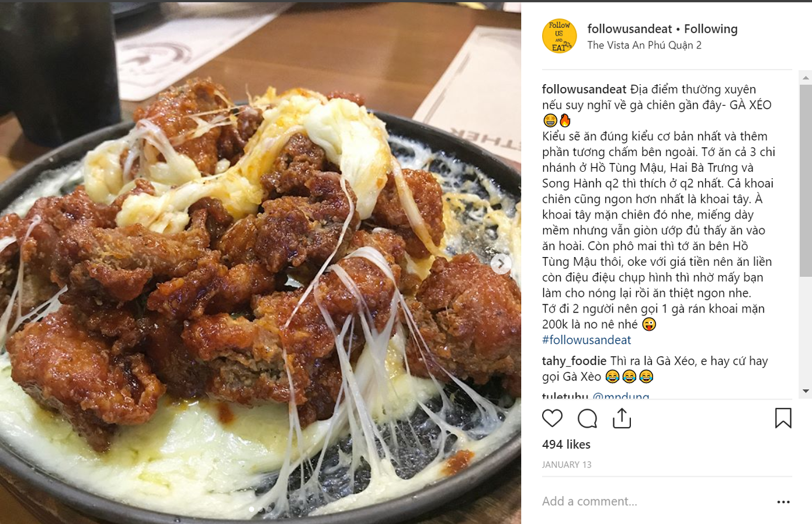
Task: Share the post with the upload arrow icon
Action: point(622,418)
